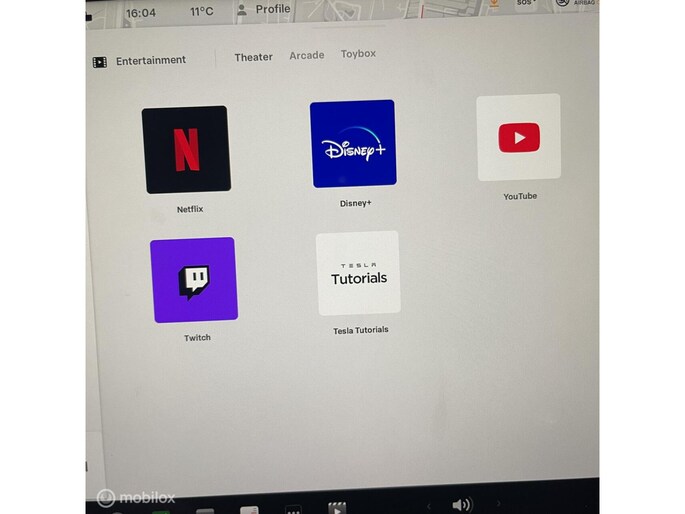Launch the Twitch app
The image size is (685, 514).
pos(194,280)
